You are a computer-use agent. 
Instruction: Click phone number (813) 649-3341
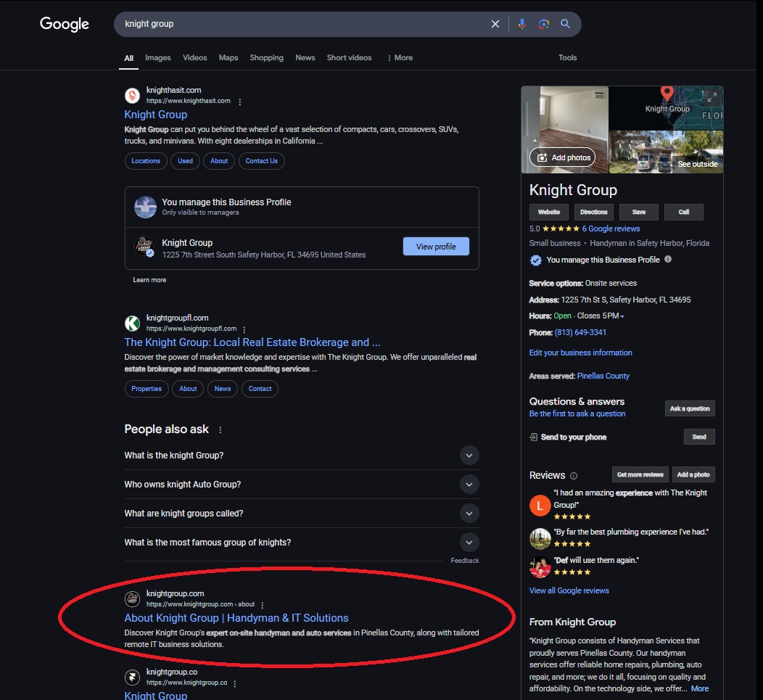[580, 332]
